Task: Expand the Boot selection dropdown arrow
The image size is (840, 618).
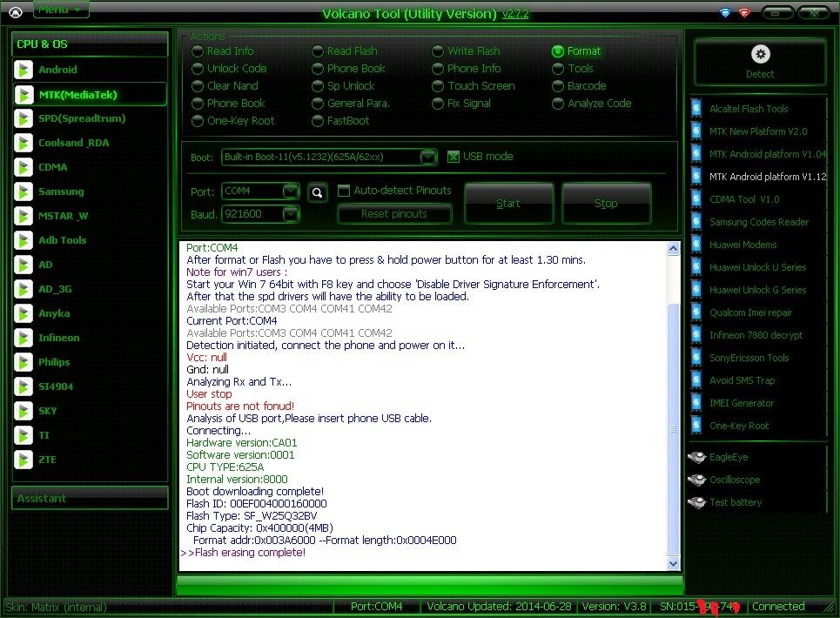Action: 428,157
